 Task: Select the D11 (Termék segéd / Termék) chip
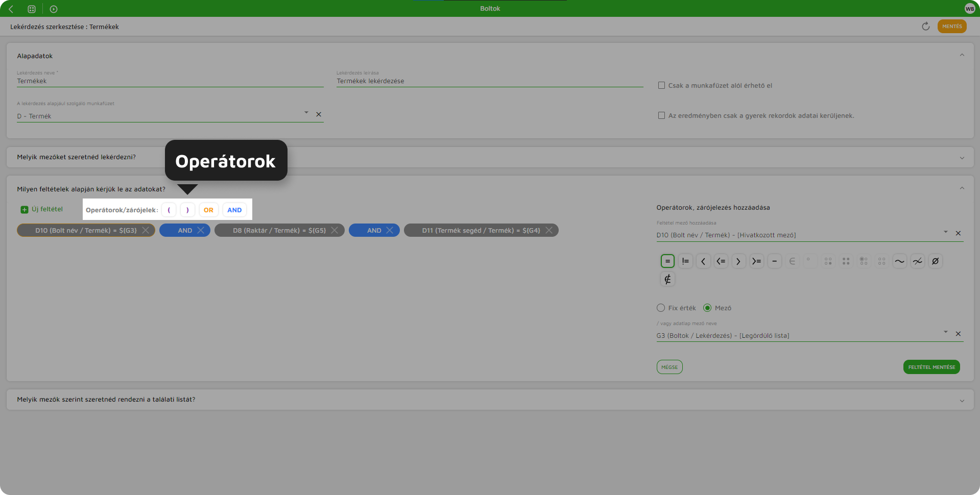(x=481, y=230)
